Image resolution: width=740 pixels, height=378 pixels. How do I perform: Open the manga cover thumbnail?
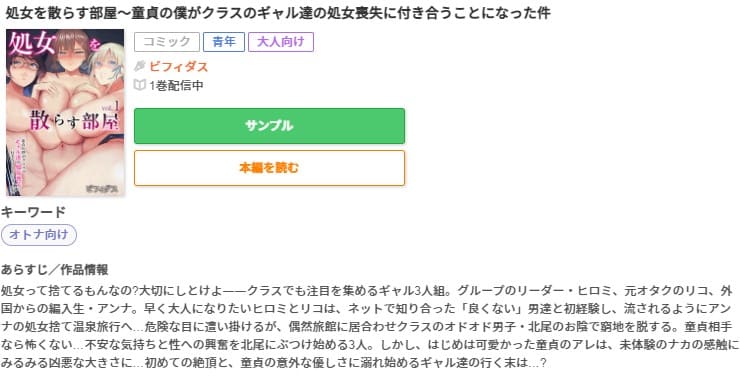(x=65, y=113)
